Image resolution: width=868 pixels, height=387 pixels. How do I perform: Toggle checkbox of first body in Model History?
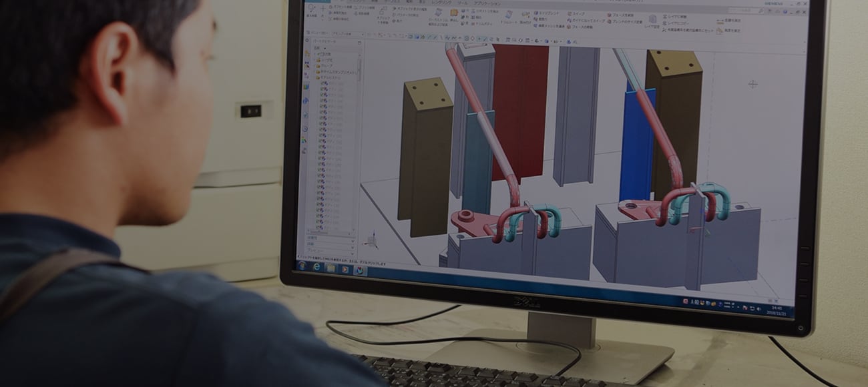click(322, 85)
